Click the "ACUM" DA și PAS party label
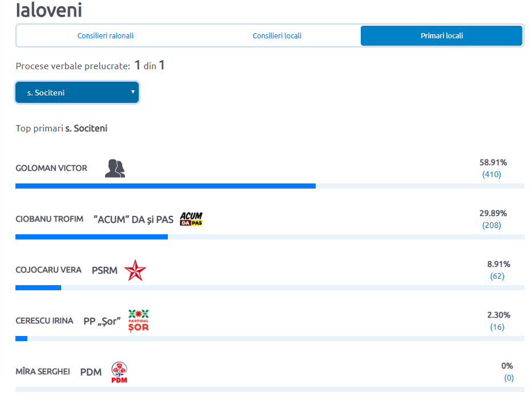The height and width of the screenshot is (408, 532). (134, 220)
